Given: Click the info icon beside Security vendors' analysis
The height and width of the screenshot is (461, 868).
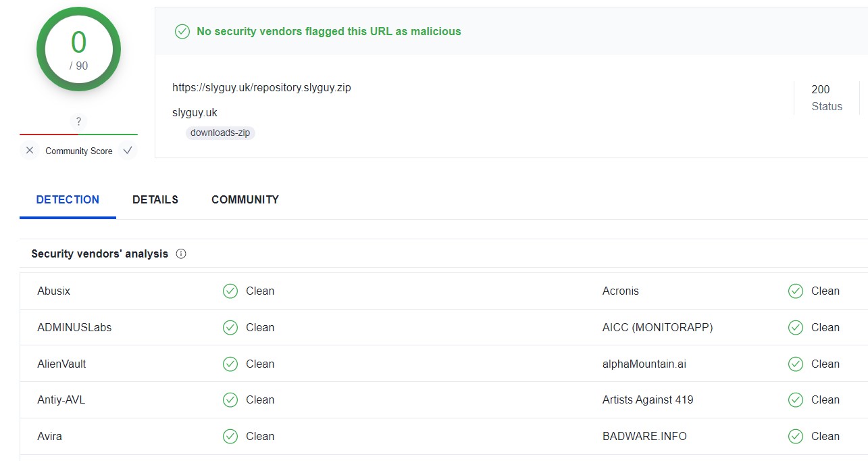Looking at the screenshot, I should tap(181, 254).
